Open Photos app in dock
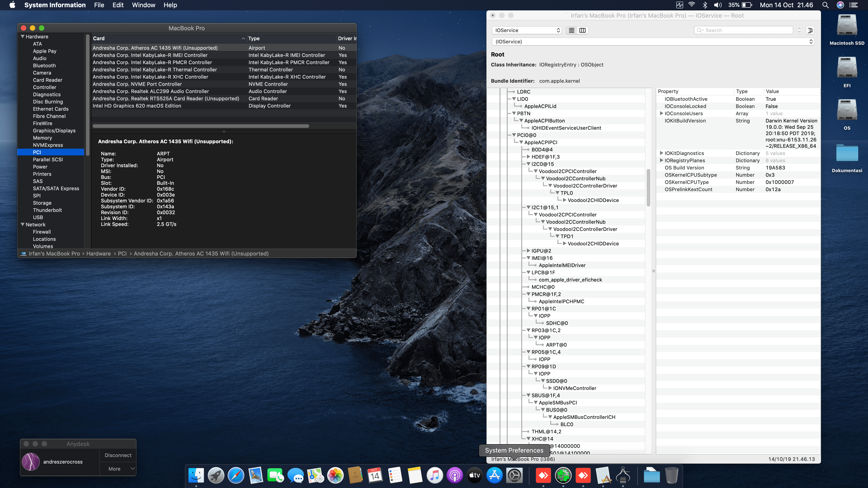Screen dimensions: 868x488 [x=335, y=476]
